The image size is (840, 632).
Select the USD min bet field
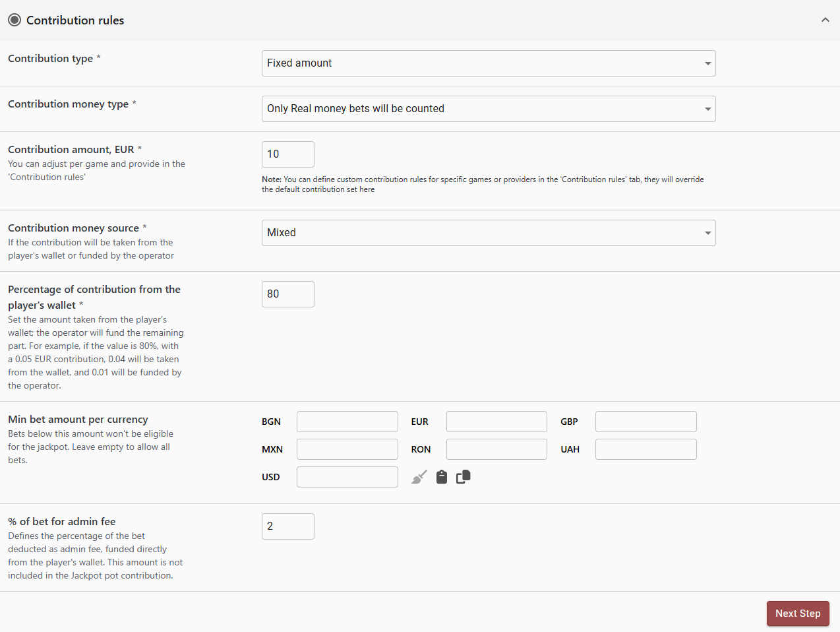coord(347,477)
